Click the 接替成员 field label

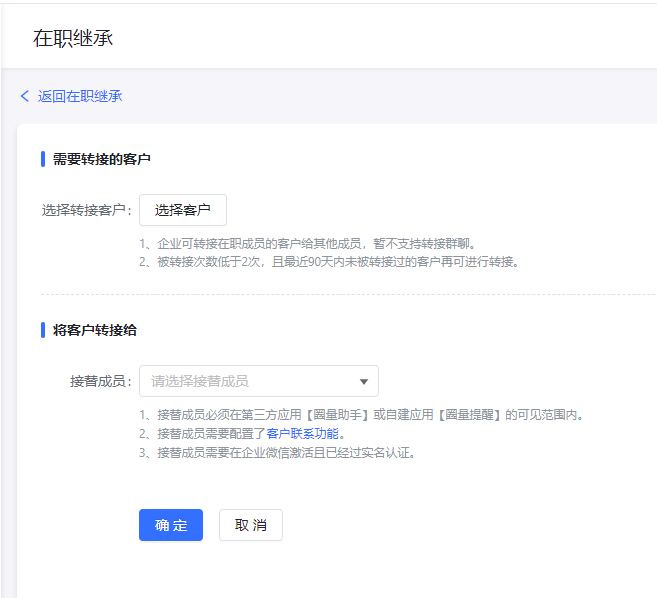[100, 381]
